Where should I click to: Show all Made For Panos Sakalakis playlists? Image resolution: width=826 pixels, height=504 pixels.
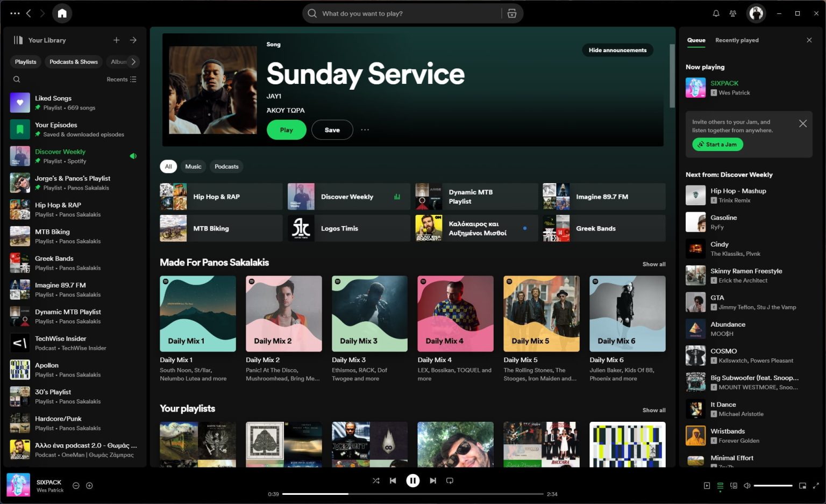(653, 264)
